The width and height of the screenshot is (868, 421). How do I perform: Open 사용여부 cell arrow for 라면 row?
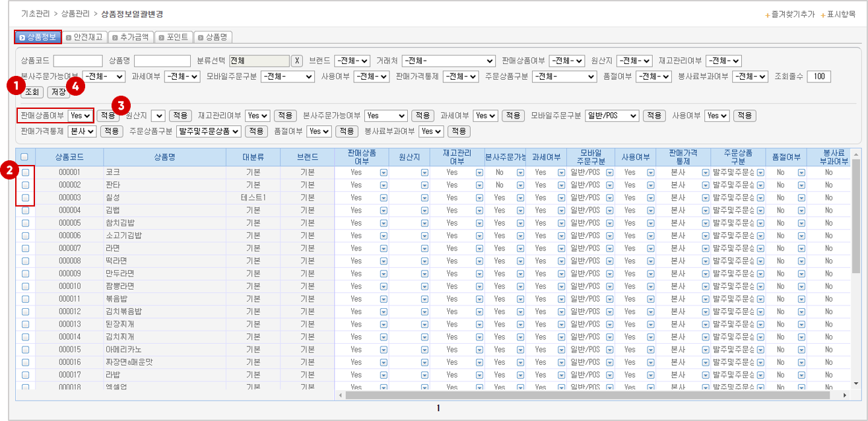click(650, 247)
